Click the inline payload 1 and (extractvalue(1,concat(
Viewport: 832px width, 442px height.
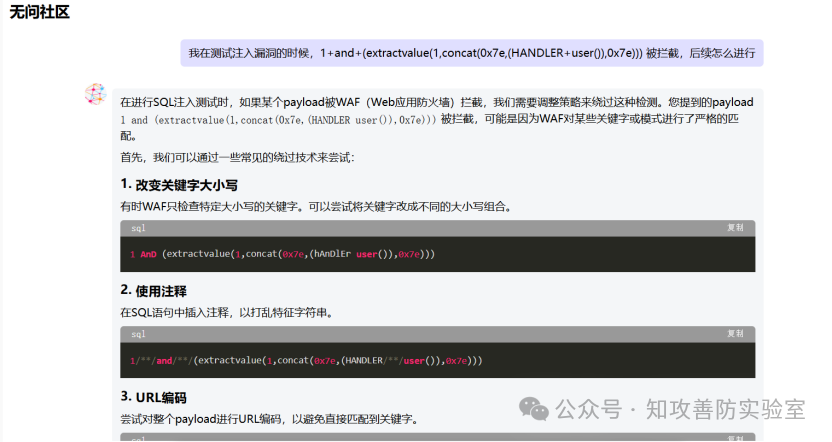coord(279,120)
